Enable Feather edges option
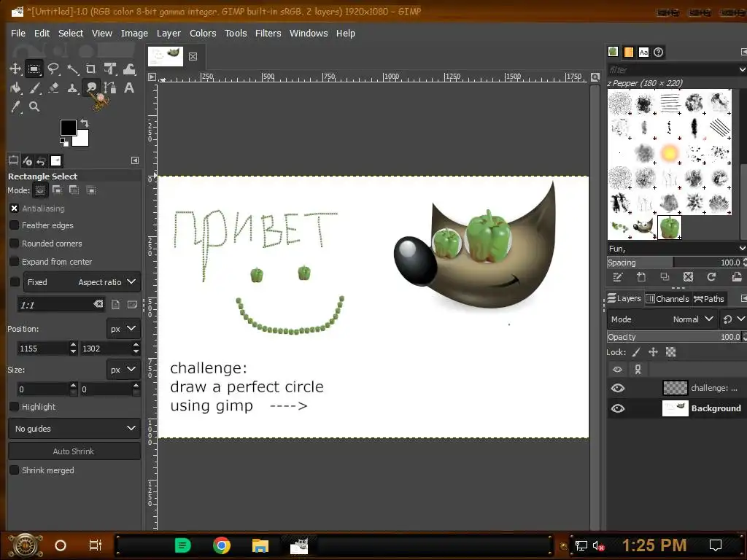This screenshot has width=747, height=560. pyautogui.click(x=15, y=225)
